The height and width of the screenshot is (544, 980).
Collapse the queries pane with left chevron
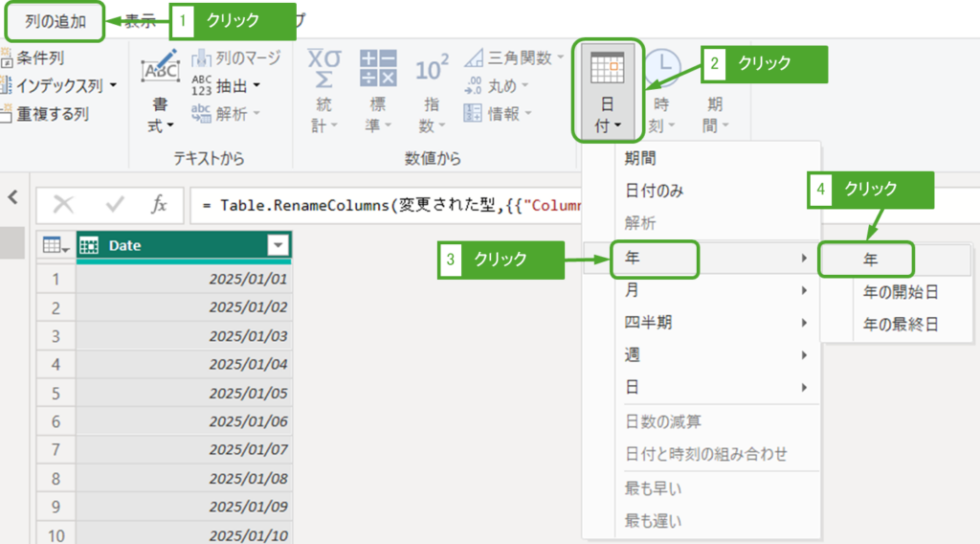tap(12, 197)
